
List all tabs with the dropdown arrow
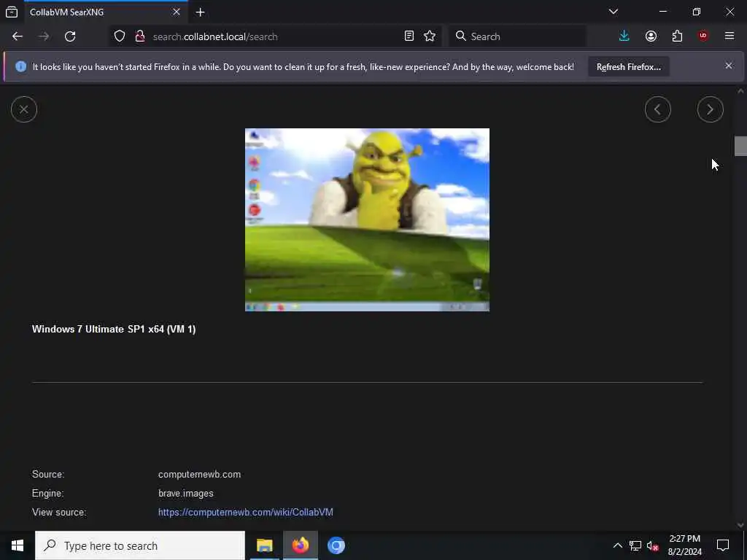coord(613,12)
